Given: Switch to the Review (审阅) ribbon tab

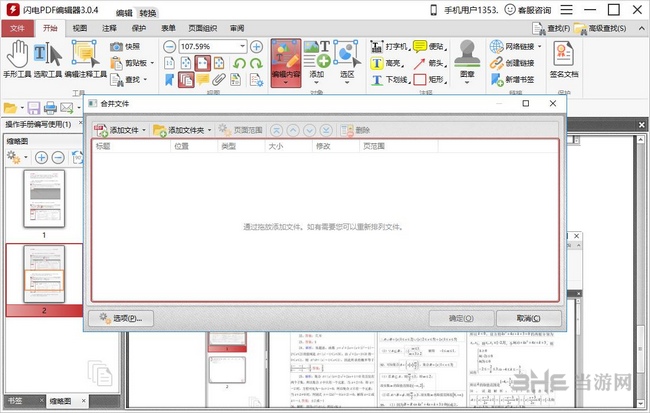Looking at the screenshot, I should click(x=237, y=28).
